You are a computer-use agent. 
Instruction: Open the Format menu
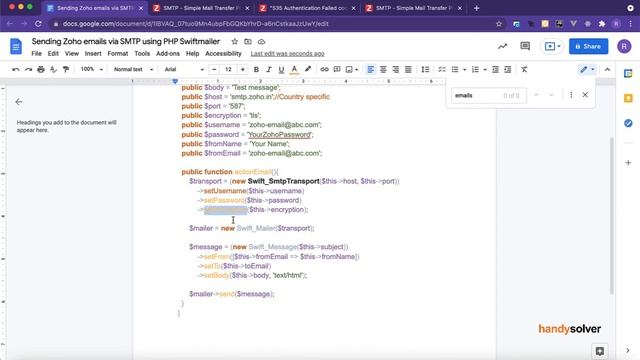click(x=118, y=53)
